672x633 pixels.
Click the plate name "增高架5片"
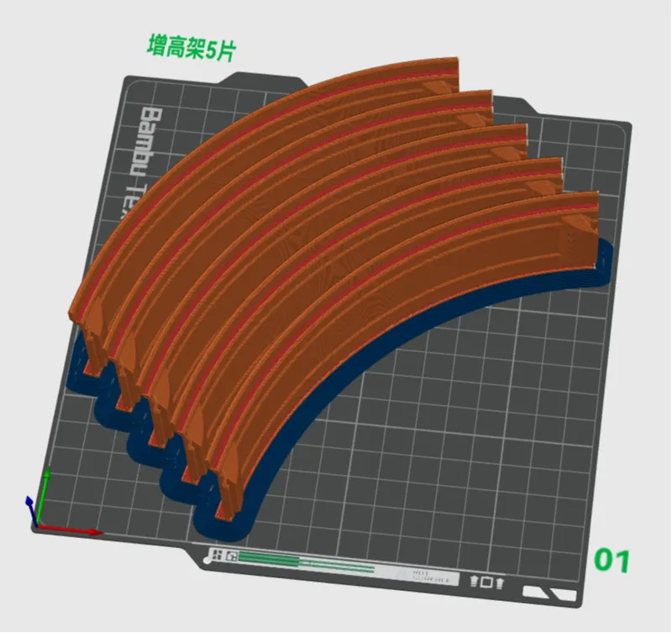tap(192, 49)
